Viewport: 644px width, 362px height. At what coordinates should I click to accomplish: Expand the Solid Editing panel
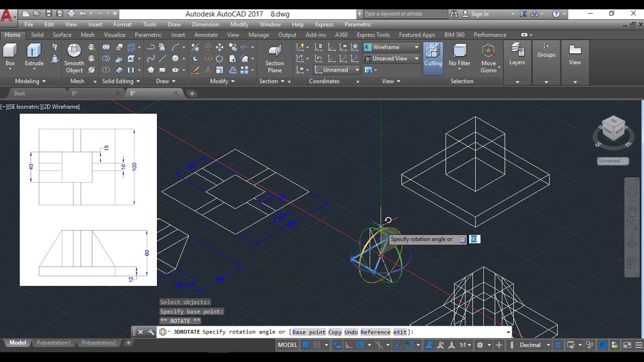click(x=121, y=81)
